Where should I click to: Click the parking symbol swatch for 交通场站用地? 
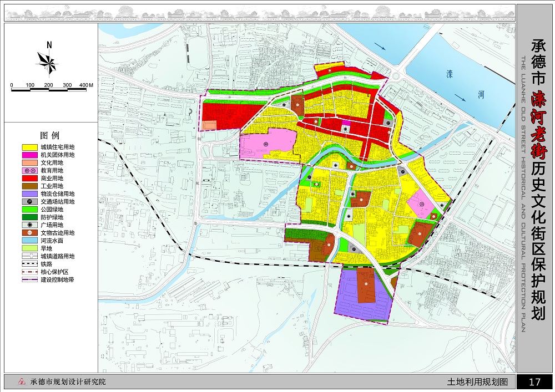click(30, 201)
